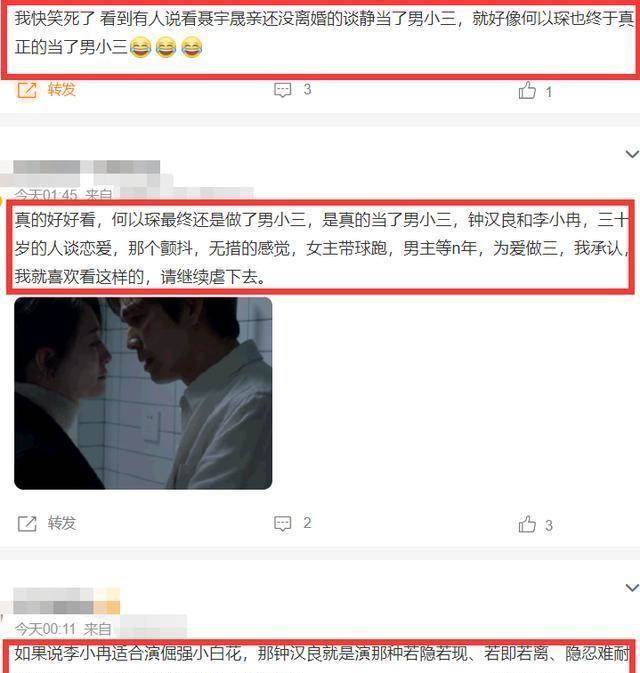Image resolution: width=640 pixels, height=673 pixels.
Task: Open the drama still image thumbnail
Action: [x=143, y=393]
